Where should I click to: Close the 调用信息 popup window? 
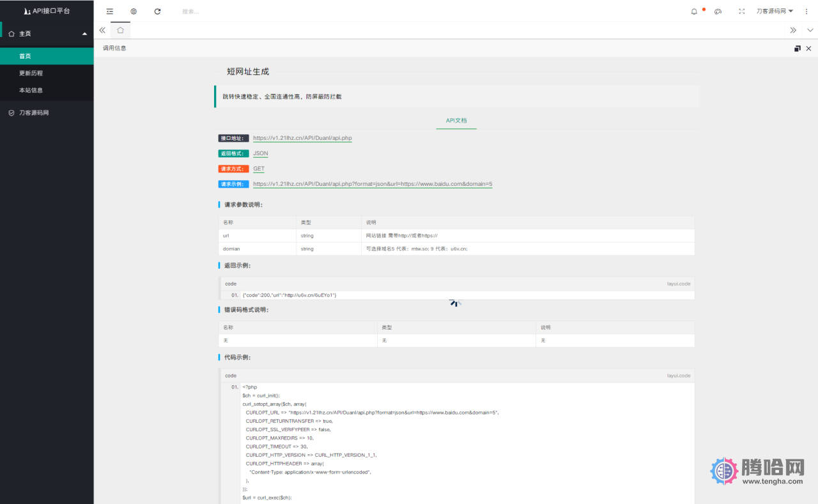click(x=808, y=49)
